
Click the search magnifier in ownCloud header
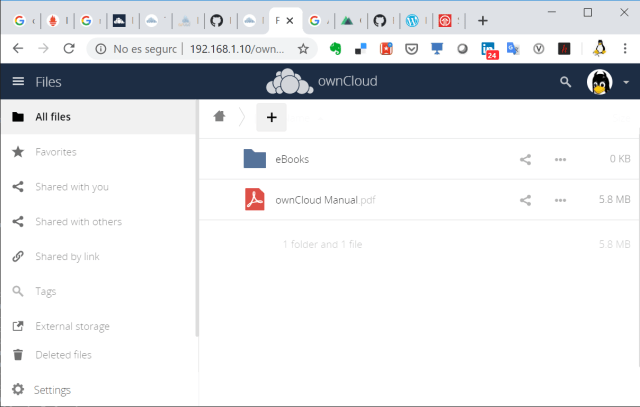[565, 82]
